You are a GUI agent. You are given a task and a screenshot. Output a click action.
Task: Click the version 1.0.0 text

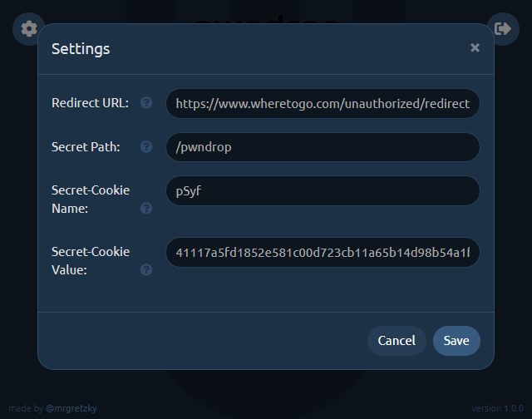(497, 408)
